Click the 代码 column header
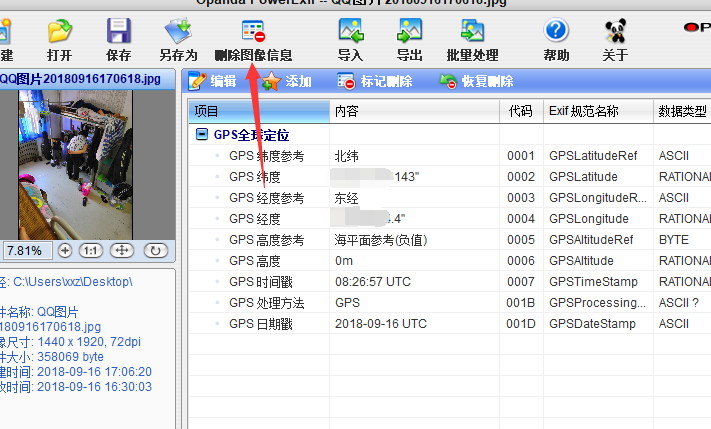The width and height of the screenshot is (711, 429). click(x=521, y=111)
